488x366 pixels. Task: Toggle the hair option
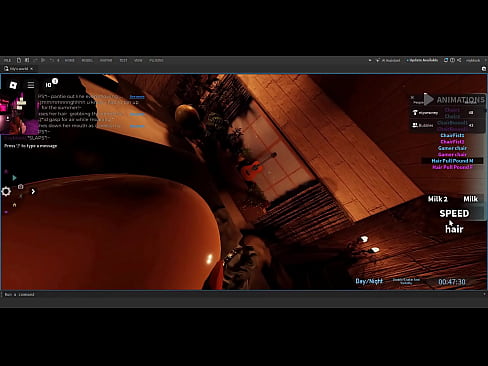tap(454, 229)
